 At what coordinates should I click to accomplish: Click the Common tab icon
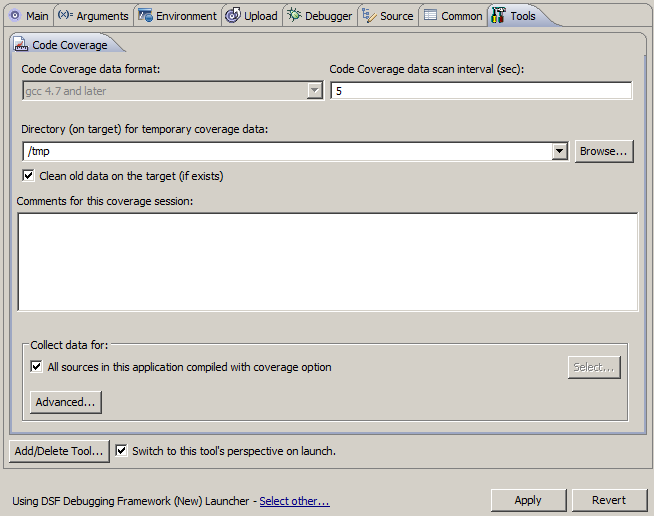tap(430, 16)
